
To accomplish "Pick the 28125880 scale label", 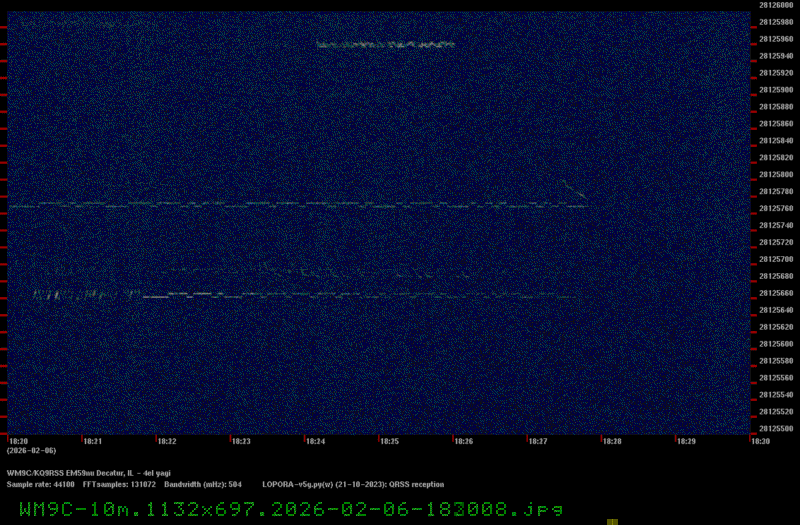I will point(776,107).
